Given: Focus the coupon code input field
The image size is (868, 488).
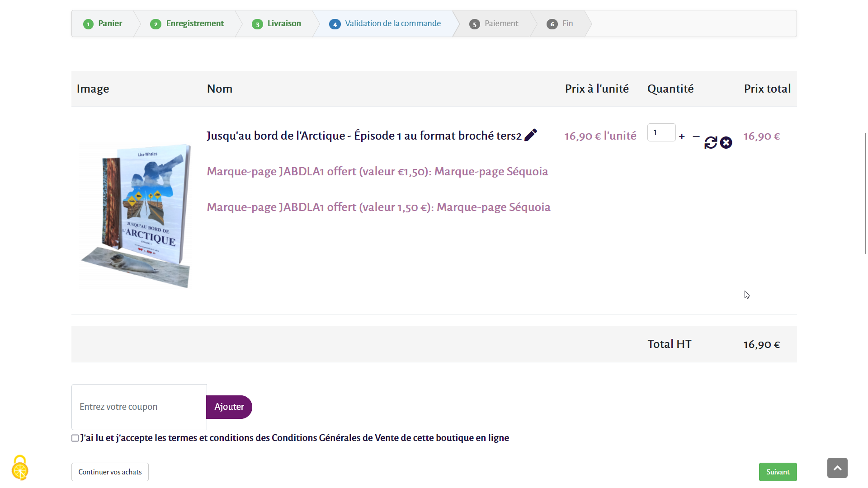Looking at the screenshot, I should click(139, 407).
